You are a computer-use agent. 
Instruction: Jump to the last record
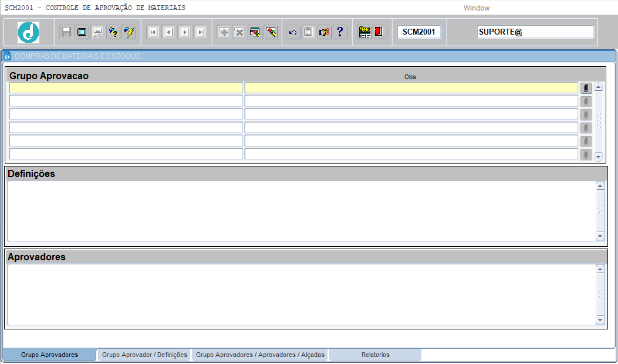coord(201,32)
